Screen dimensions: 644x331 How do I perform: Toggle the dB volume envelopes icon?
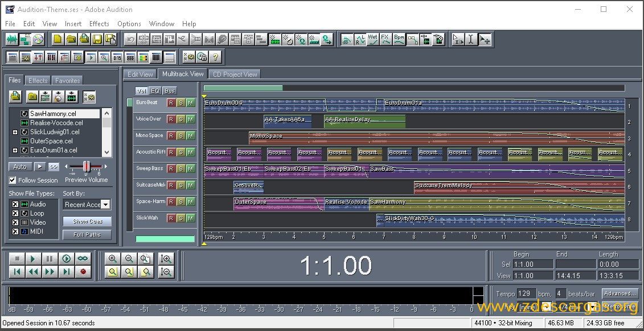click(347, 39)
